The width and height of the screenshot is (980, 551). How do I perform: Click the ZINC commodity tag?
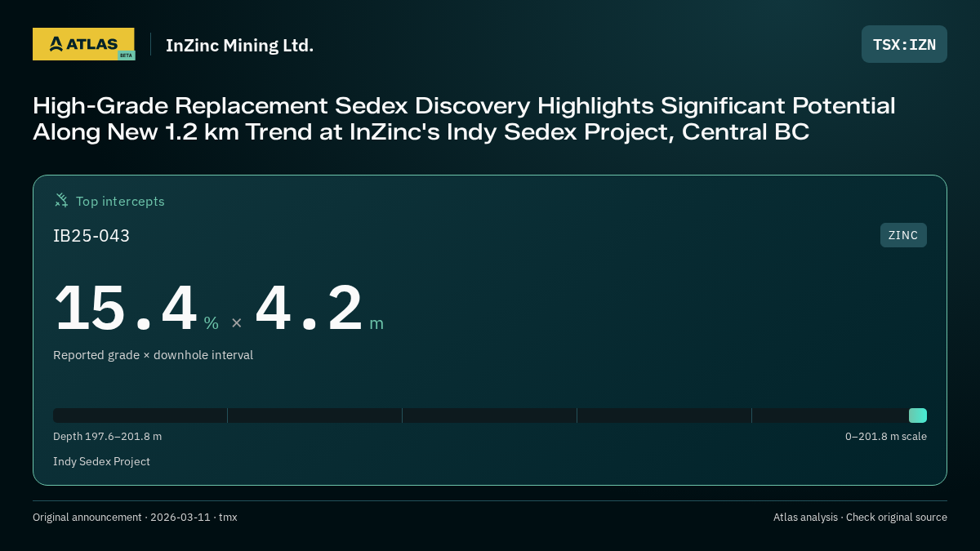pyautogui.click(x=903, y=235)
